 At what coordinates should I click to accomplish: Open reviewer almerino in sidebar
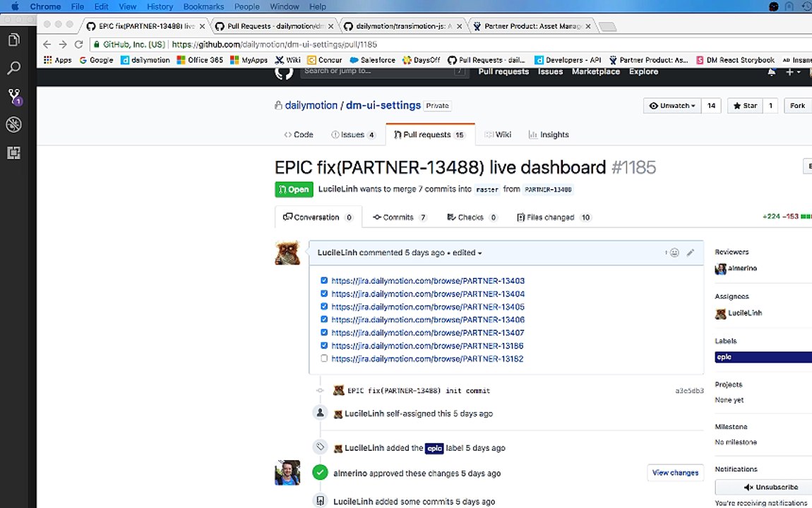(x=742, y=268)
